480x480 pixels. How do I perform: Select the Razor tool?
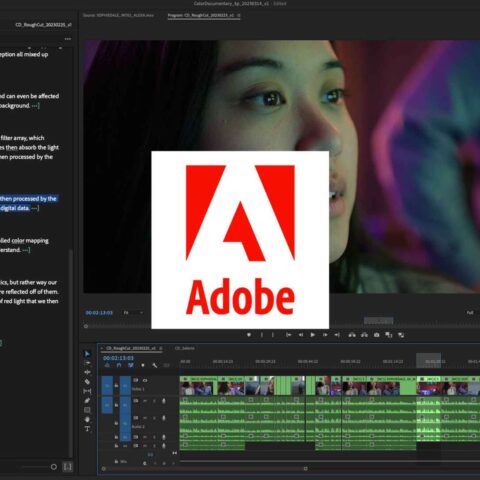pyautogui.click(x=87, y=382)
